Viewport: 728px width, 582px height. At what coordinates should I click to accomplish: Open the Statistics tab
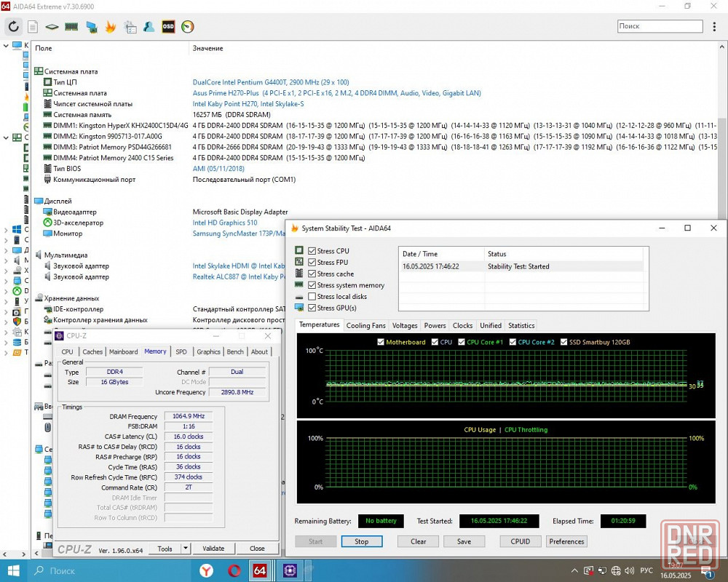click(521, 325)
